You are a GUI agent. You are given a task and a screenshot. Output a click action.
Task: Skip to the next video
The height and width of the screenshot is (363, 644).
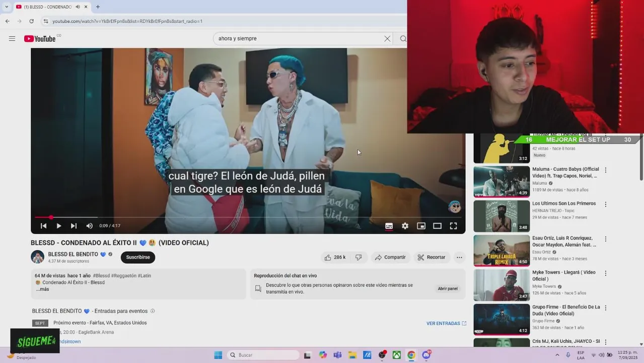(x=74, y=226)
